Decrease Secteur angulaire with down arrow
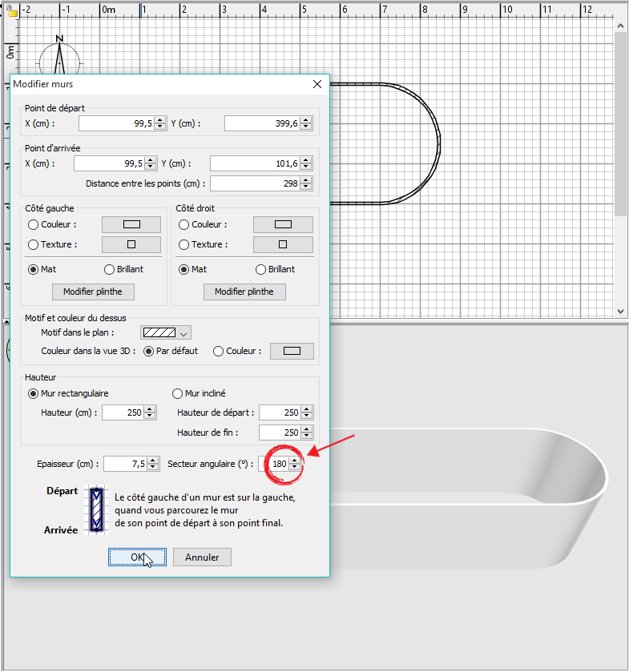Screen dimensions: 629x672 click(295, 468)
